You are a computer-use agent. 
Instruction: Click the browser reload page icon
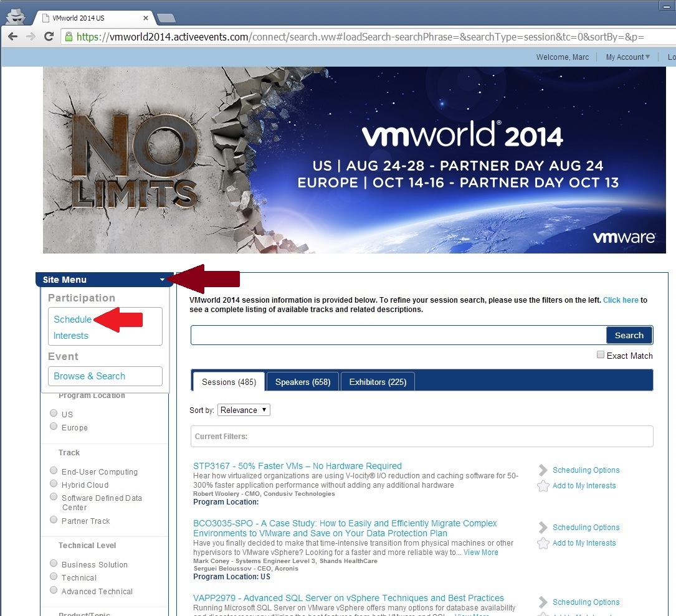(49, 37)
